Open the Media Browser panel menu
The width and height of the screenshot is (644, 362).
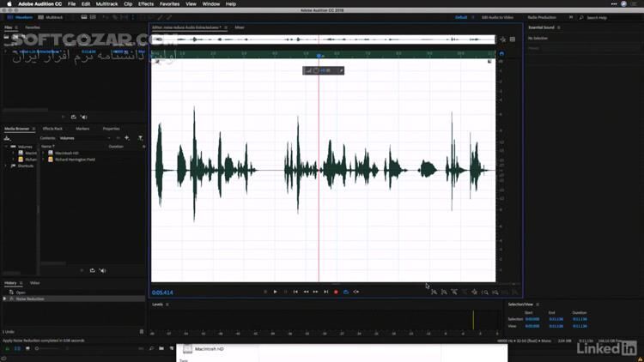tap(33, 129)
